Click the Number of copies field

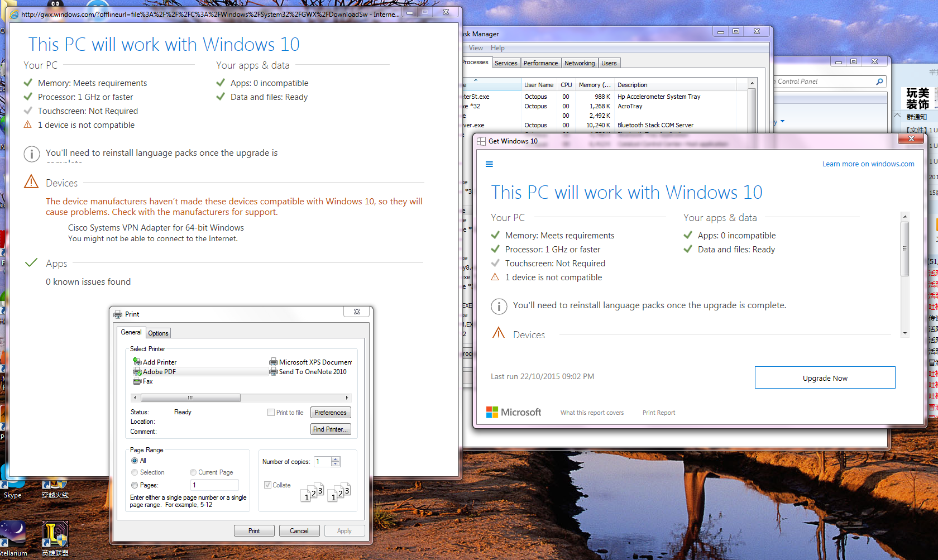(x=323, y=462)
